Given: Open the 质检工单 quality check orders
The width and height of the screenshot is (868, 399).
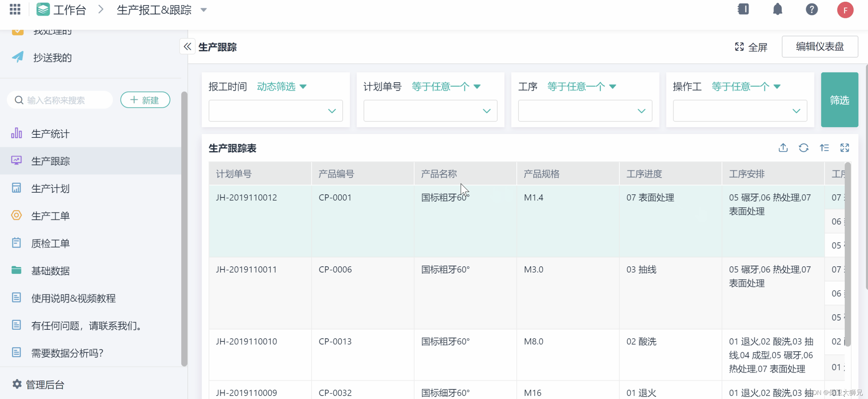Looking at the screenshot, I should 50,243.
